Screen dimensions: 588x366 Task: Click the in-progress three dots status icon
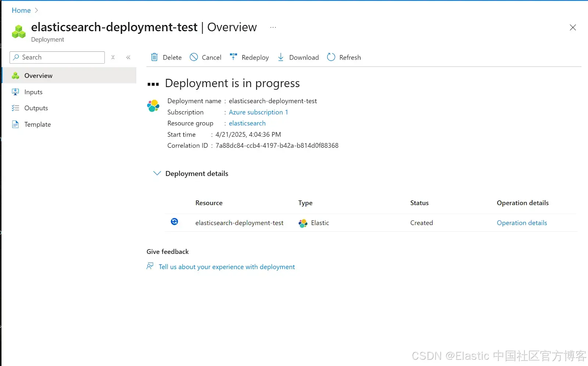pos(153,84)
